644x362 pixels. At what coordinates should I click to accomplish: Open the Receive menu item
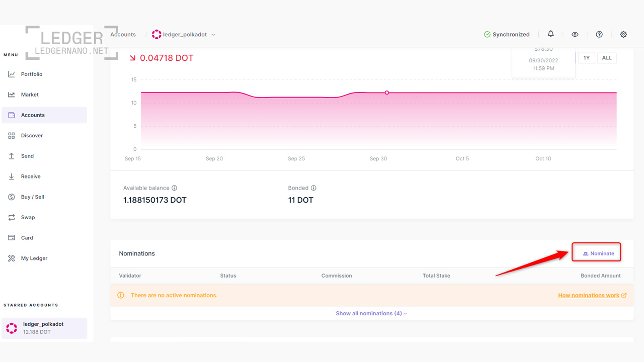pyautogui.click(x=44, y=176)
